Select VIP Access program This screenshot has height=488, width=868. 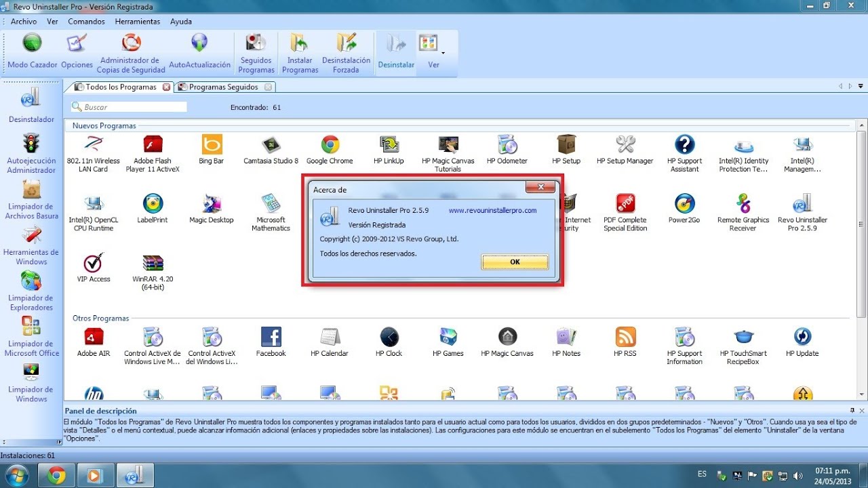93,267
